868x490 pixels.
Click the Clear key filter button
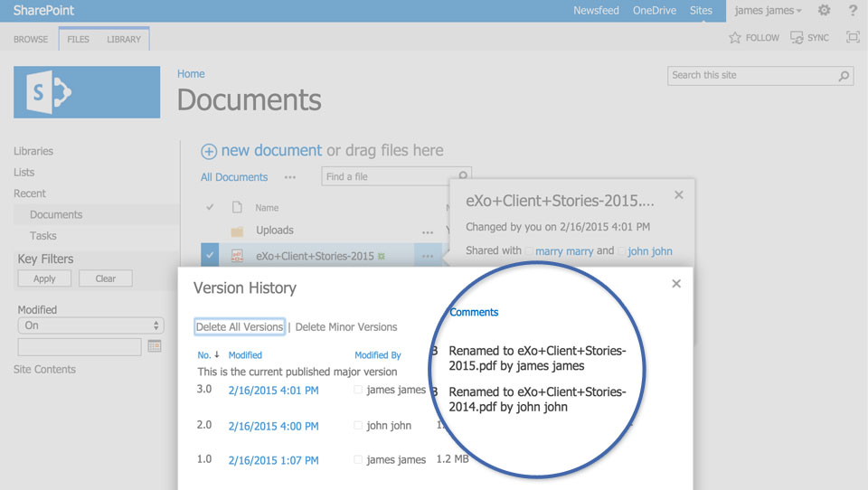point(105,278)
